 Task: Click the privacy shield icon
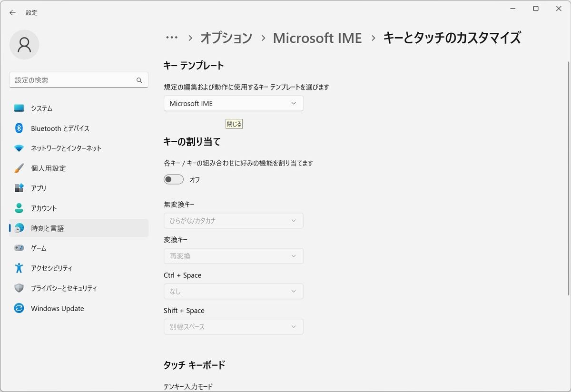[19, 288]
